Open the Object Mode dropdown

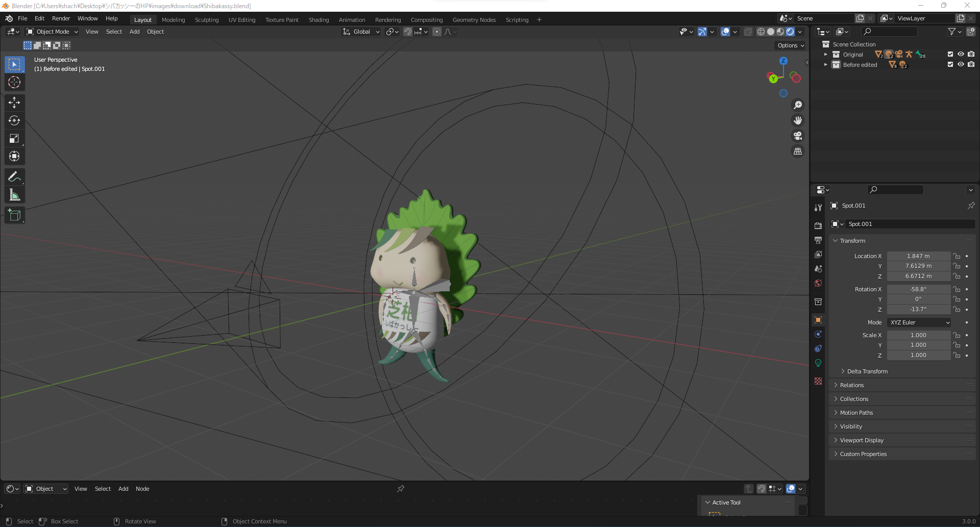tap(53, 32)
